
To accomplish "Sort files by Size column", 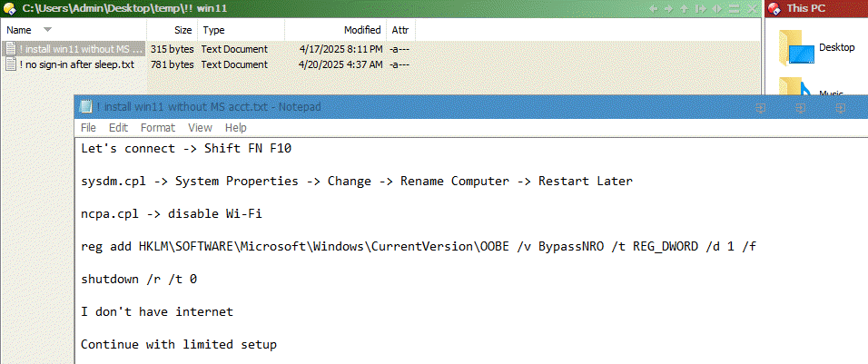I will 182,30.
